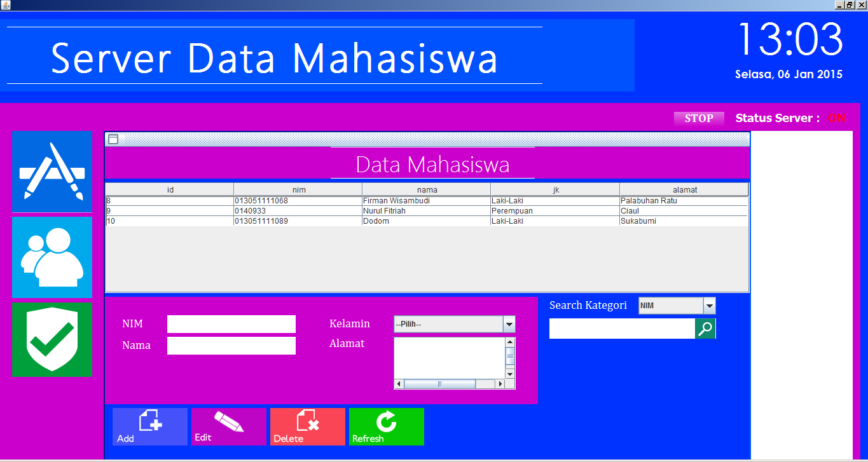Click the alamat column header
Screen dimensions: 868x462
click(x=684, y=189)
